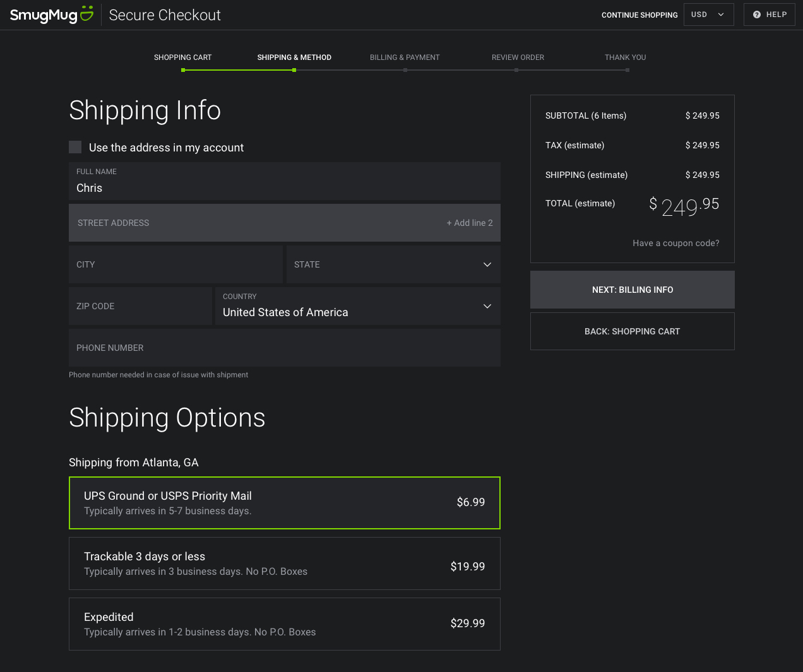
Task: Select UPS Ground or USPS Priority Mail option
Action: coord(284,503)
